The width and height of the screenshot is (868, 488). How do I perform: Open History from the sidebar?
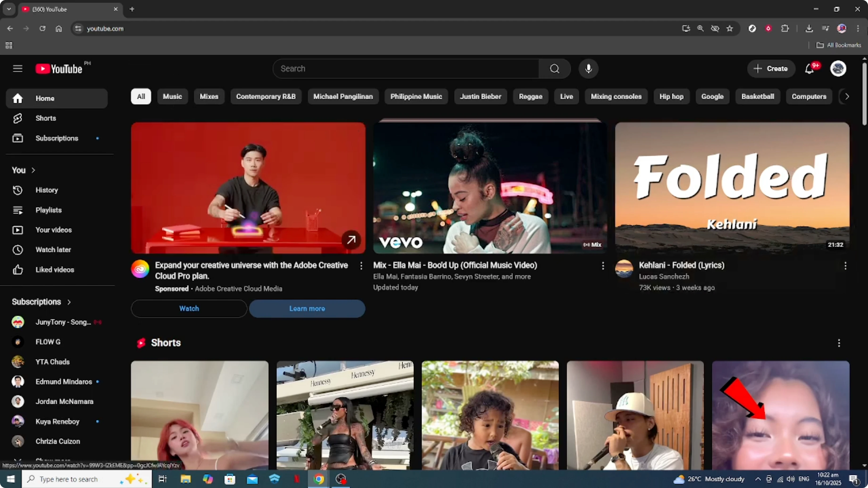pyautogui.click(x=47, y=190)
